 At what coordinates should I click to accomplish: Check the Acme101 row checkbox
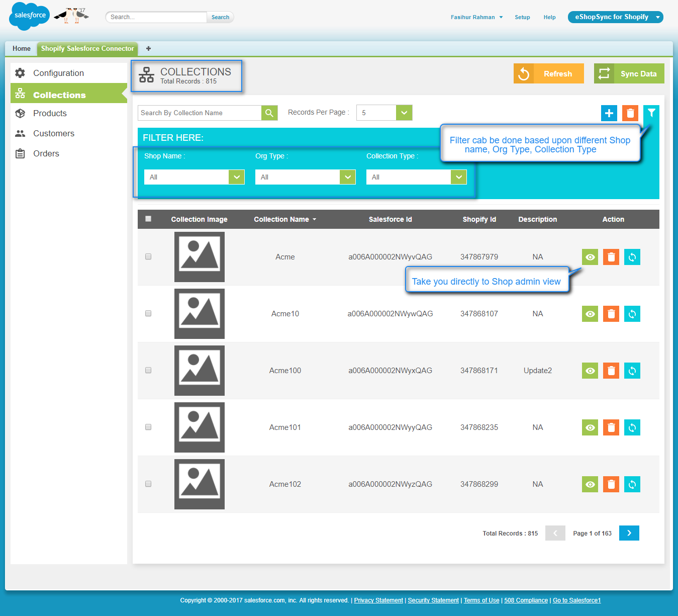coord(148,427)
